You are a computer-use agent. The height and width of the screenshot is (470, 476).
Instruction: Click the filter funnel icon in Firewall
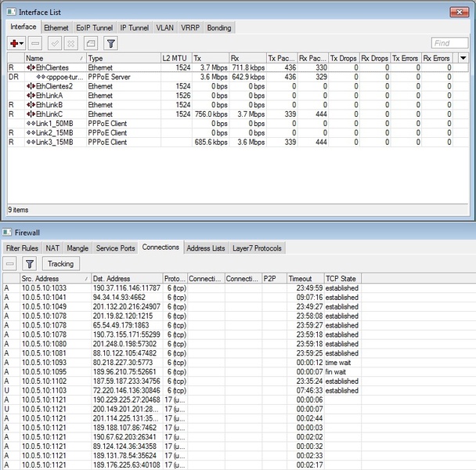(30, 264)
